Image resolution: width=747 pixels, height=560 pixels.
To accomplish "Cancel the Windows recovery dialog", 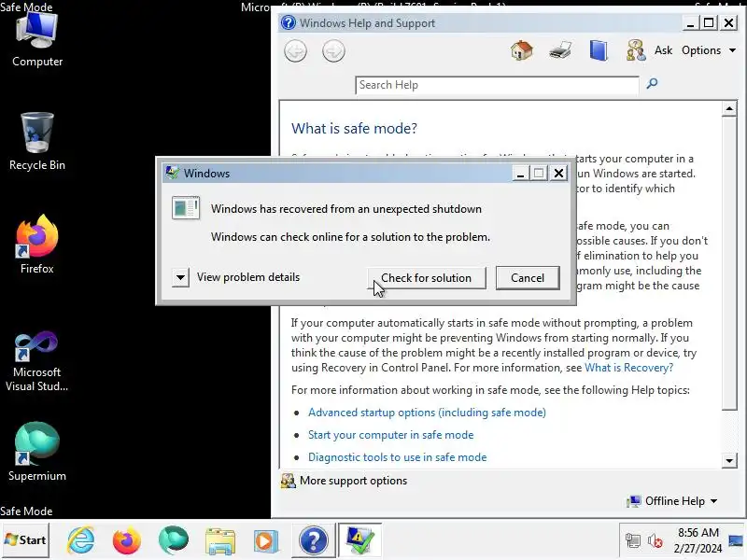I will coord(528,277).
